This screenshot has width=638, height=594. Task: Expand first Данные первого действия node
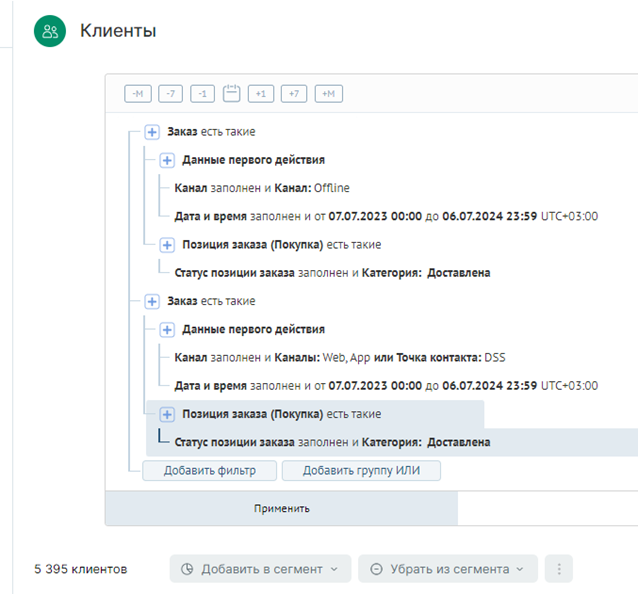click(x=167, y=160)
